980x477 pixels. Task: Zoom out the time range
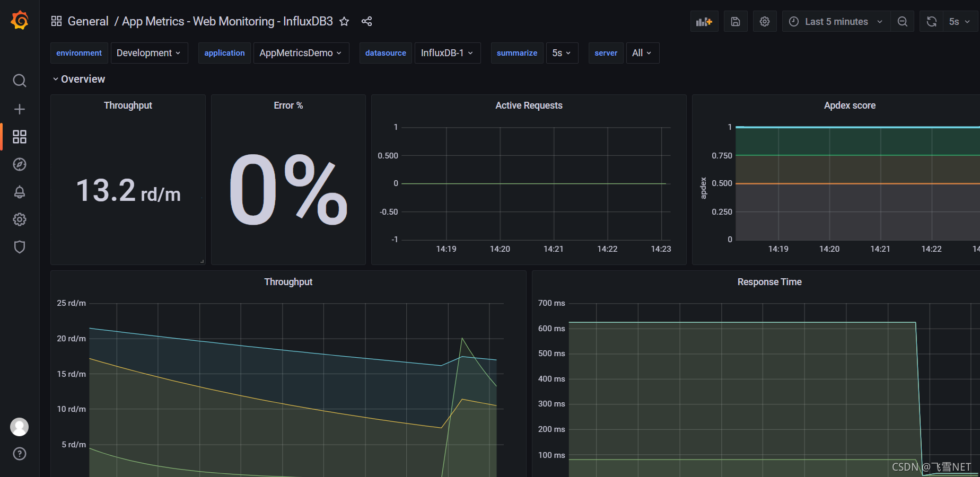[902, 22]
